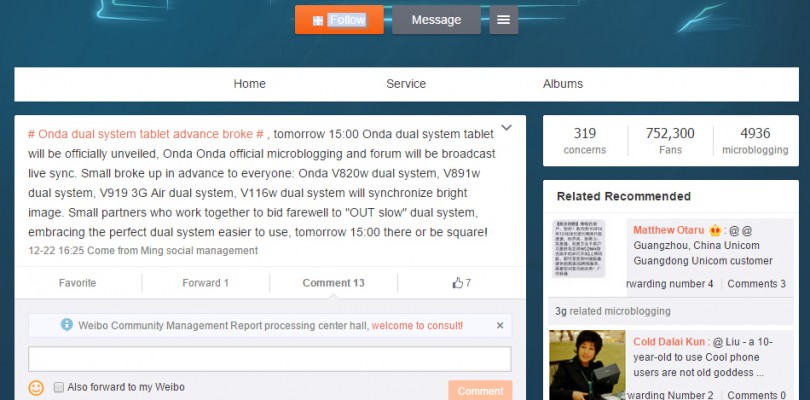Open the welcome to consult link
The height and width of the screenshot is (400, 810).
pyautogui.click(x=417, y=326)
